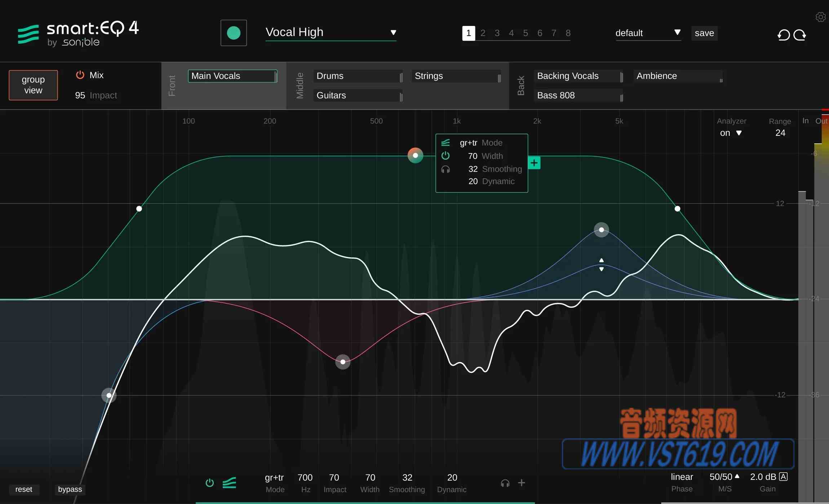Screen dimensions: 829x504
Task: Click the 20 Dynamic value in popup
Action: (x=473, y=181)
